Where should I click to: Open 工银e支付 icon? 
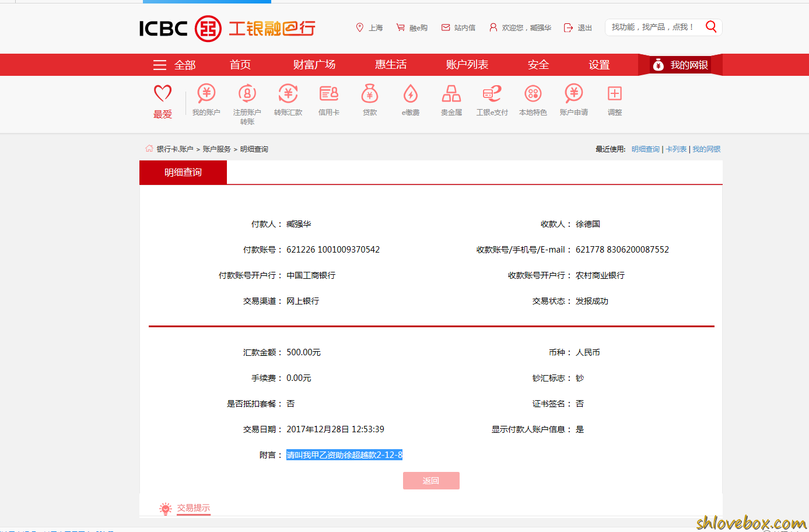coord(492,93)
